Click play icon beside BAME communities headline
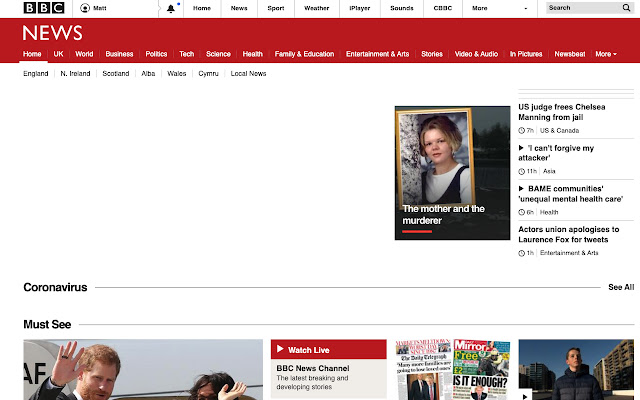 (x=521, y=188)
